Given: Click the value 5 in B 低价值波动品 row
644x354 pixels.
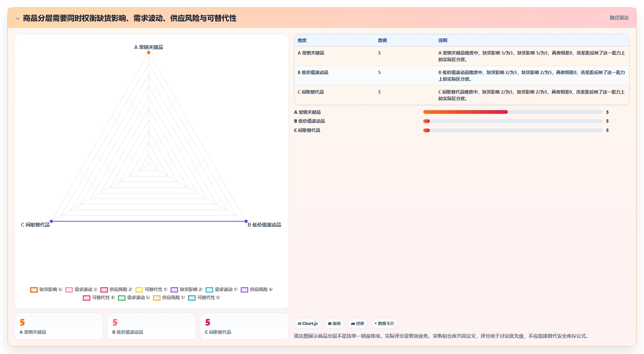Looking at the screenshot, I should point(379,73).
